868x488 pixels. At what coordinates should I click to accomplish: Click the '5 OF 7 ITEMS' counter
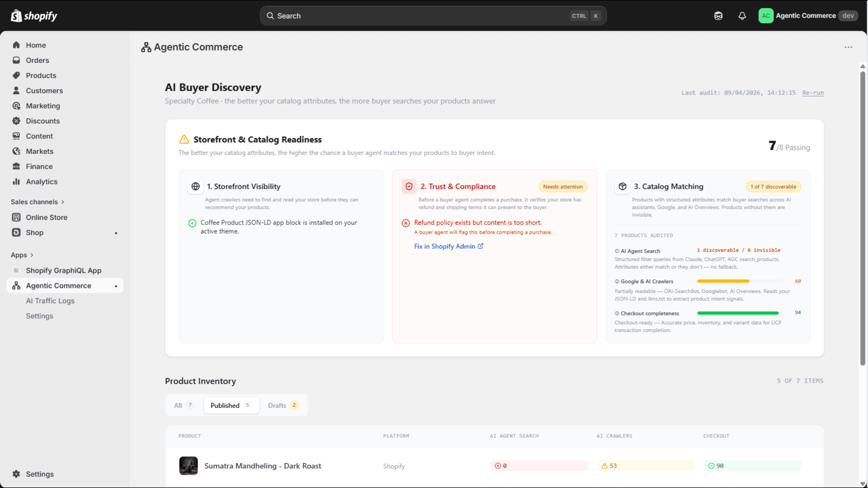[800, 381]
